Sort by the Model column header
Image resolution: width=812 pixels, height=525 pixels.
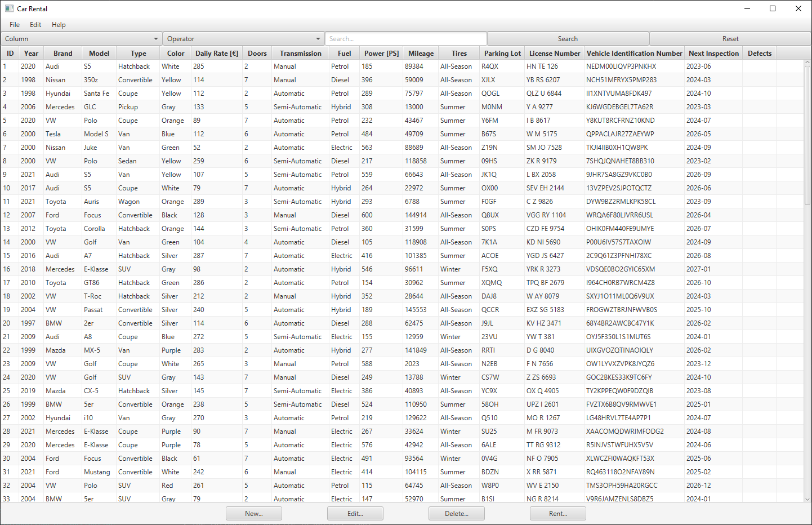click(99, 54)
